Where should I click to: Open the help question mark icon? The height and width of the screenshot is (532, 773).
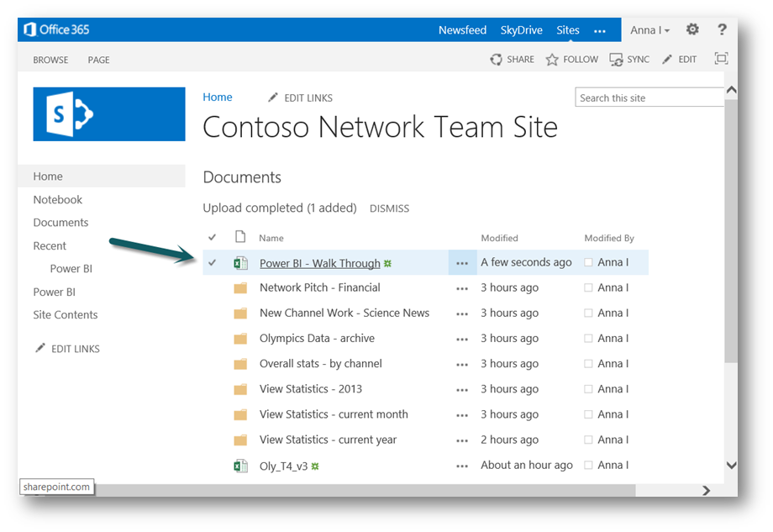coord(722,29)
